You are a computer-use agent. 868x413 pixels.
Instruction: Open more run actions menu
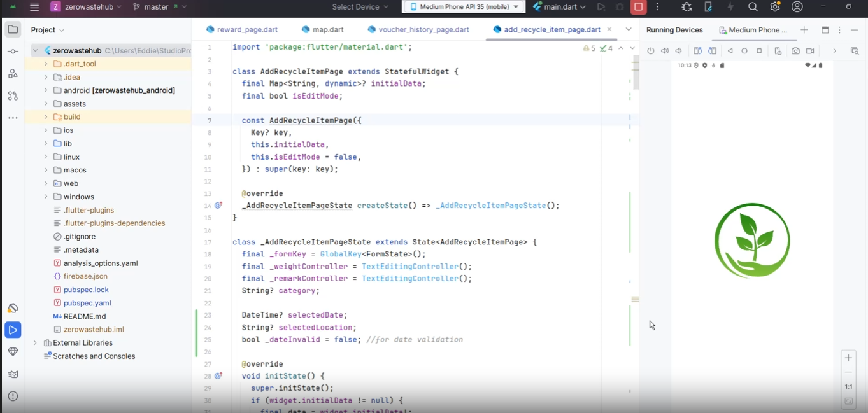click(657, 7)
